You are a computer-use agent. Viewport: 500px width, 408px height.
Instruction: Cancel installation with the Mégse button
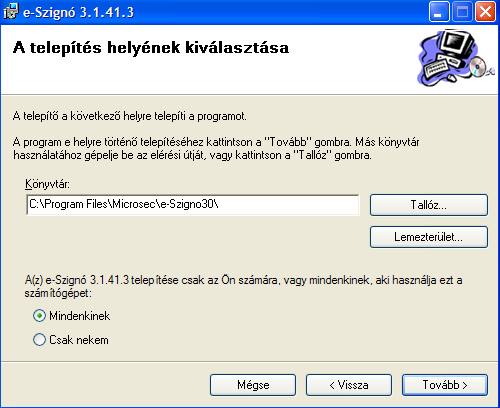[253, 385]
